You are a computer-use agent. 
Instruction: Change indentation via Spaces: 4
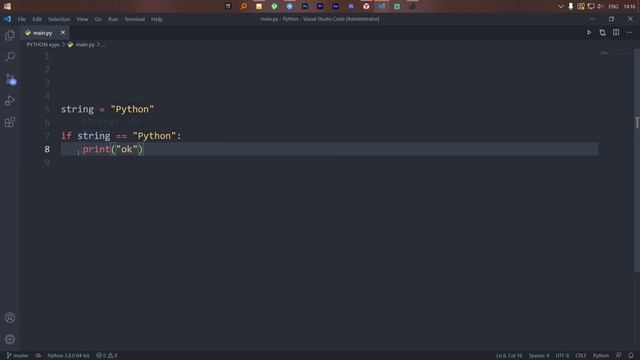coord(538,356)
